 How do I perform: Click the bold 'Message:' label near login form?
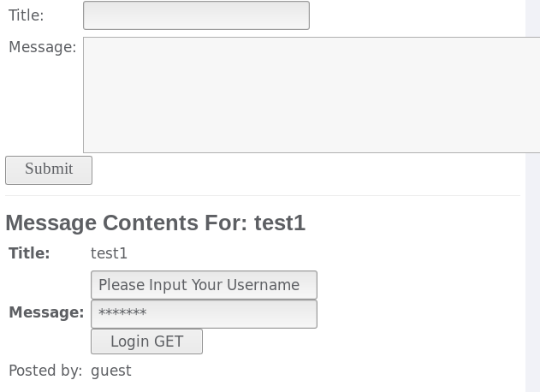pyautogui.click(x=46, y=312)
